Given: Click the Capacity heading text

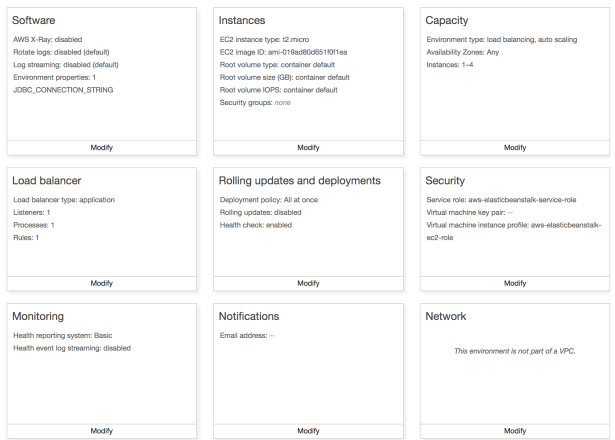Looking at the screenshot, I should coord(453,21).
